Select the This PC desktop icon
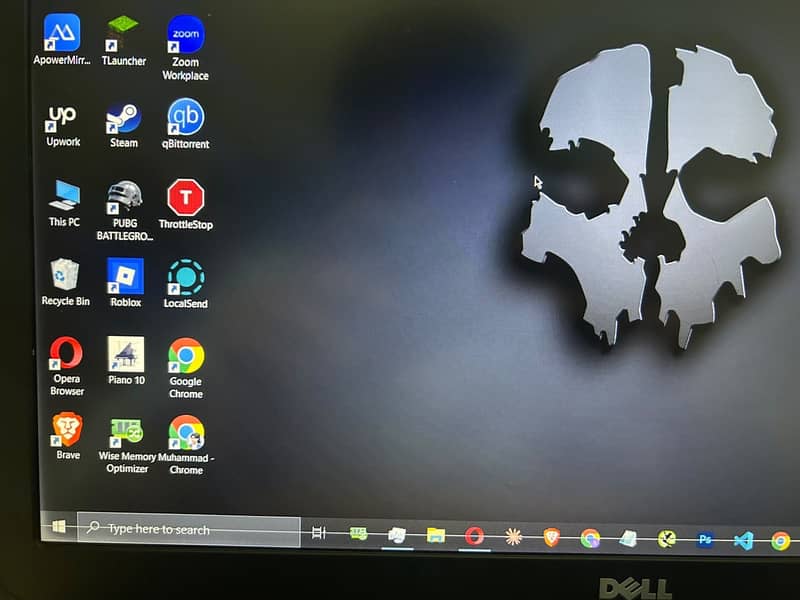Viewport: 800px width, 600px height. click(x=64, y=203)
